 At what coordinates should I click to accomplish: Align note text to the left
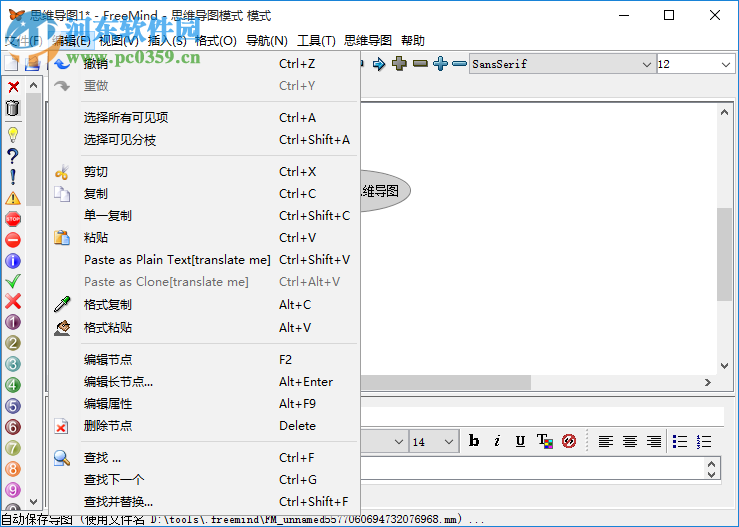pos(606,441)
